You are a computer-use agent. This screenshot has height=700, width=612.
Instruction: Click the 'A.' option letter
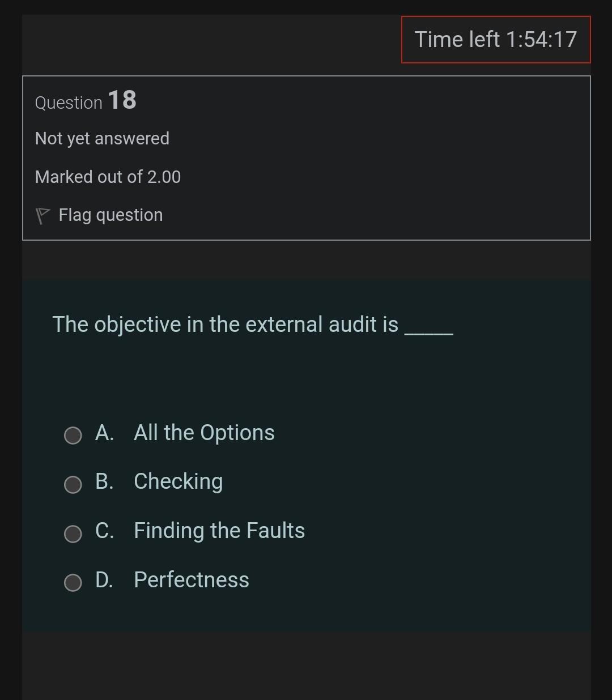pyautogui.click(x=105, y=433)
